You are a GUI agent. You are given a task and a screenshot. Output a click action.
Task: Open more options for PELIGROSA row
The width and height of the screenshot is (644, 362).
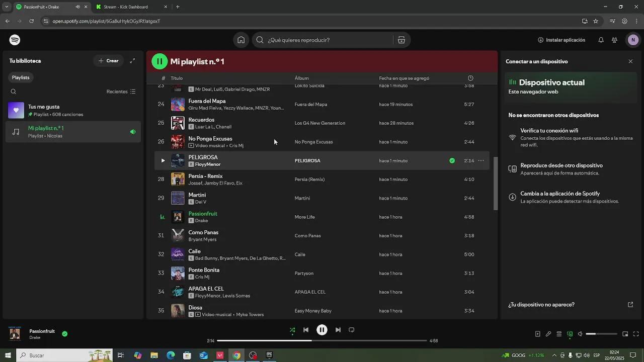pos(481,161)
